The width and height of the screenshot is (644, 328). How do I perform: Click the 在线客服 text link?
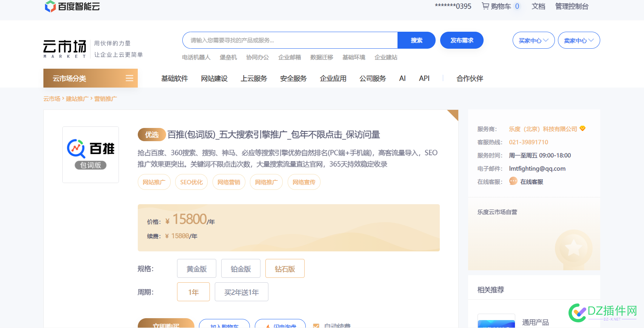pos(532,182)
